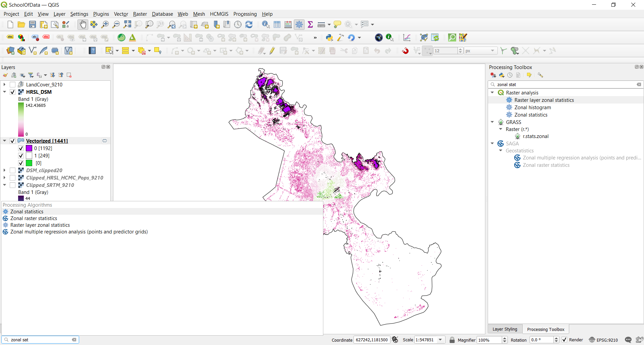Collapse the Vectorized layer categories
Screen dimensions: 644x345
[5, 141]
